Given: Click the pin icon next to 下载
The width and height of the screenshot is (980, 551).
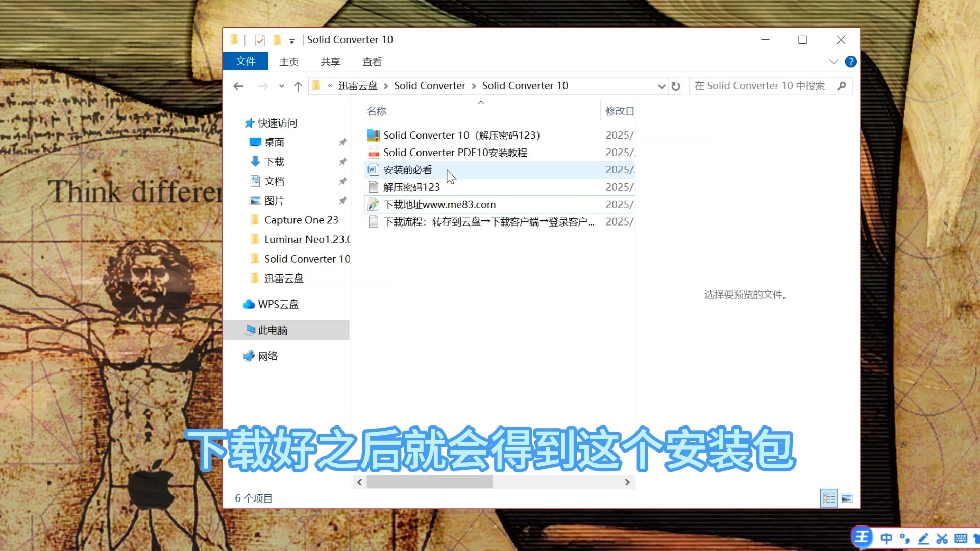Looking at the screenshot, I should (342, 162).
